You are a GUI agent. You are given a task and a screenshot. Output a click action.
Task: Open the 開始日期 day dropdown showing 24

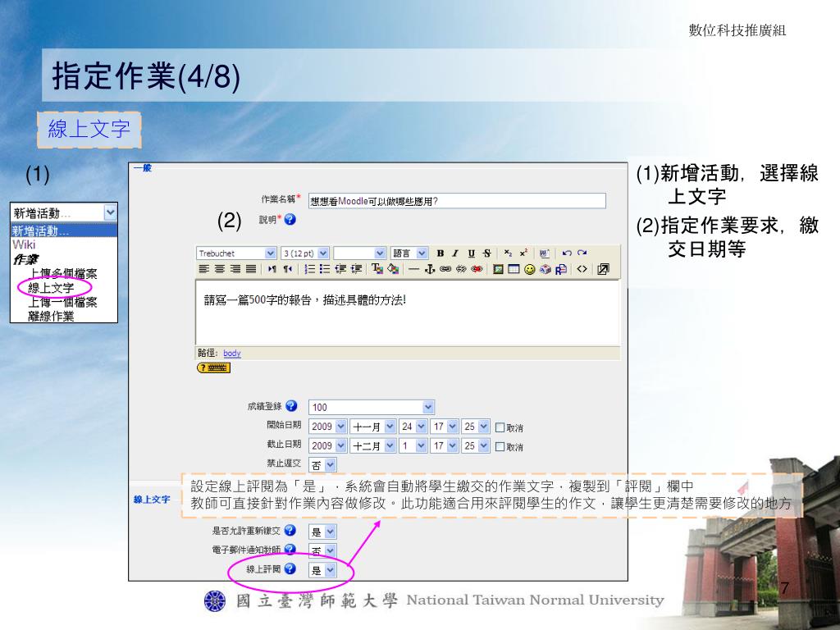point(413,427)
